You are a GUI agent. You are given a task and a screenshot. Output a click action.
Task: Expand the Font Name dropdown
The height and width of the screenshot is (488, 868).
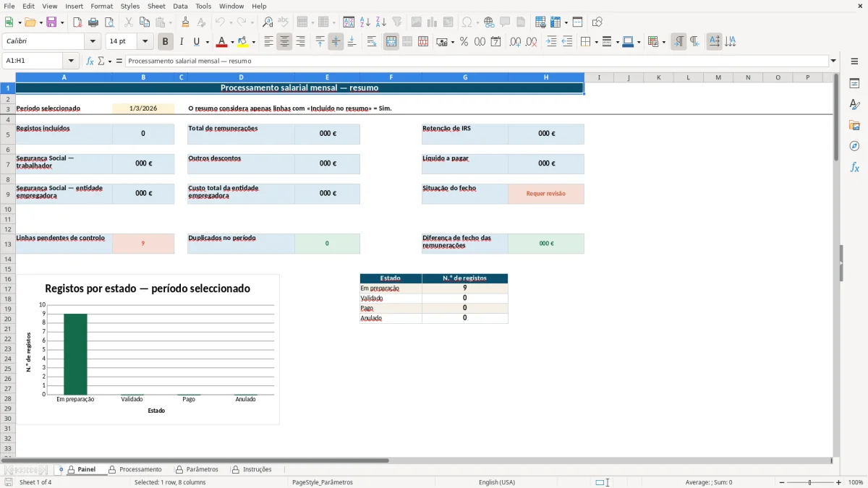[x=93, y=42]
